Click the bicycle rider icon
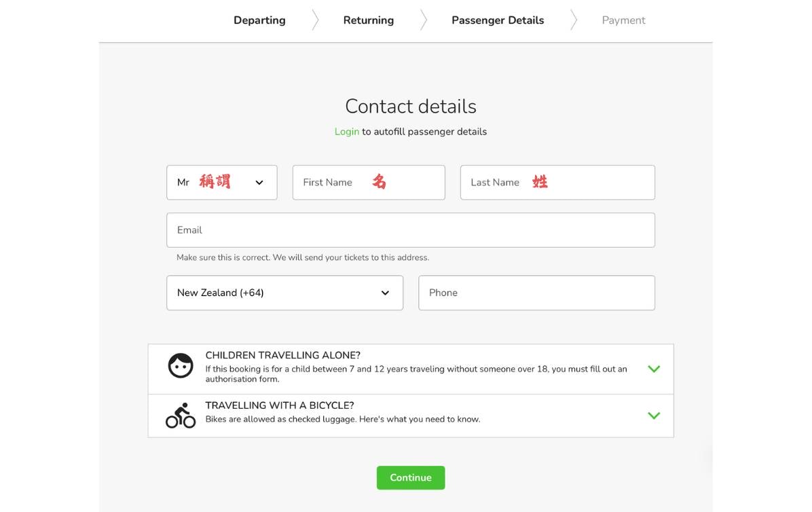This screenshot has width=812, height=512. [x=180, y=416]
